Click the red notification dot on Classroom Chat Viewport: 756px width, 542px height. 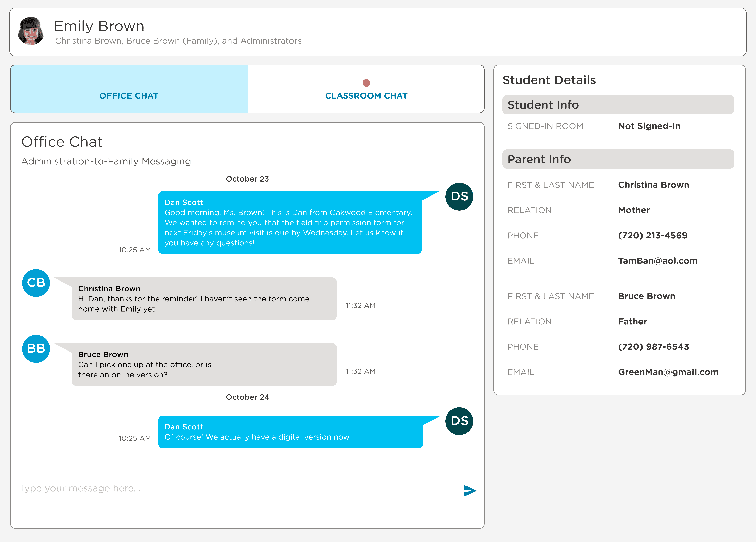tap(366, 83)
